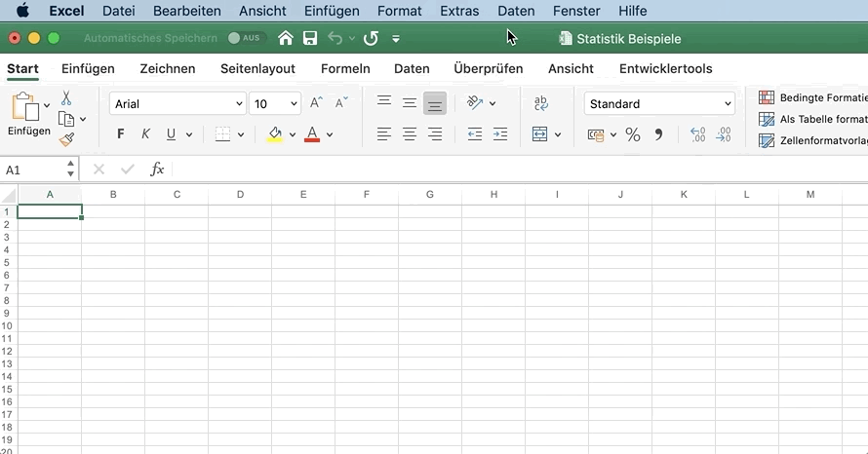
Task: Apply yellow fill color bucket
Action: point(275,133)
